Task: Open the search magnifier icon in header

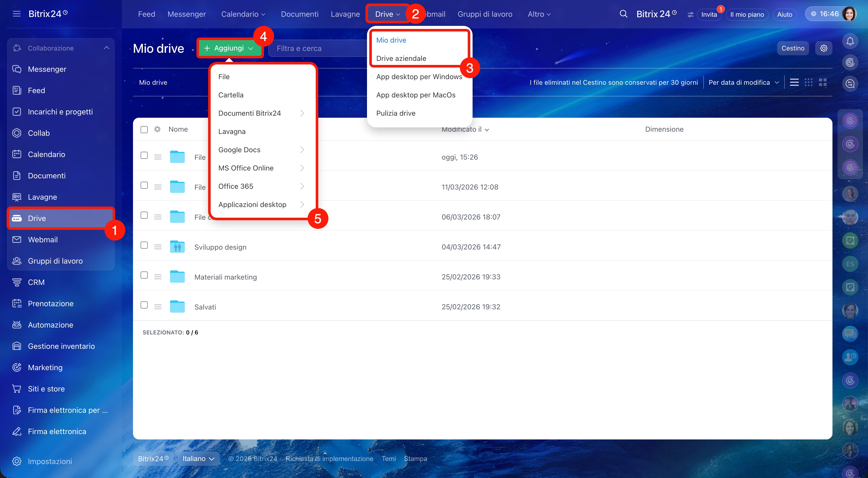Action: (x=623, y=14)
